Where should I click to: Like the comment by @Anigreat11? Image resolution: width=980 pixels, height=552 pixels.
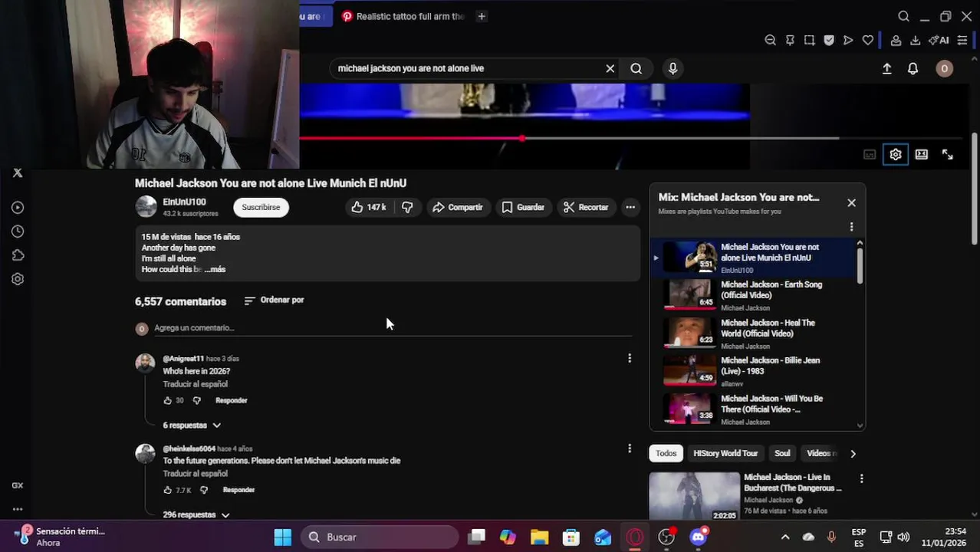click(168, 400)
